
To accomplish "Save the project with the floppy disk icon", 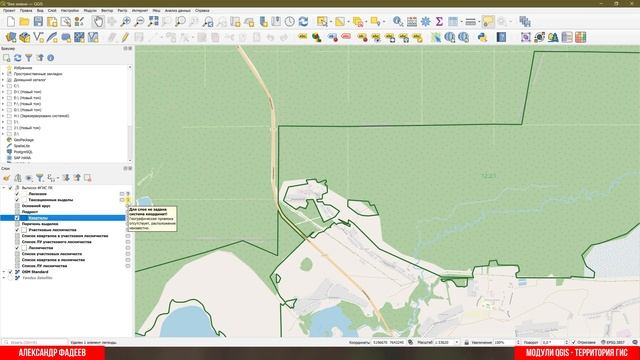I will pyautogui.click(x=38, y=22).
